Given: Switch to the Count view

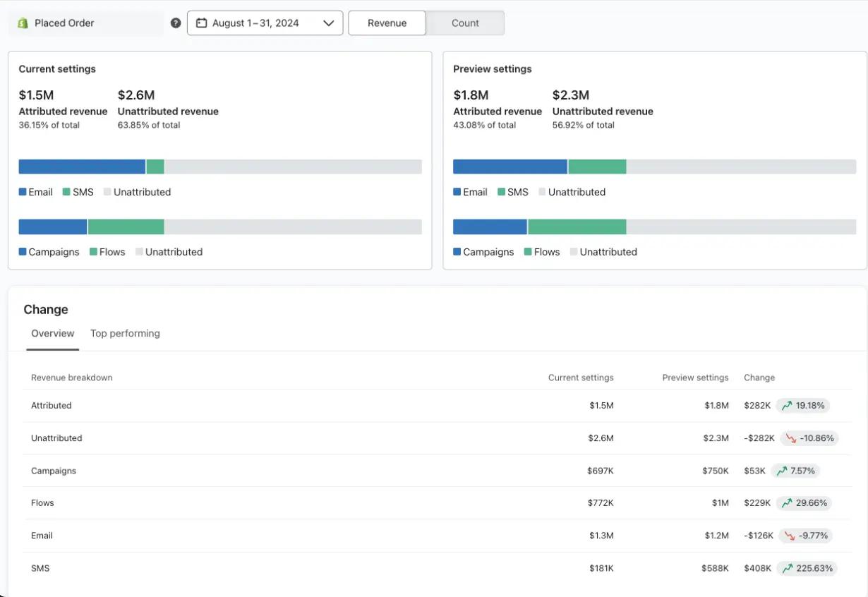Looking at the screenshot, I should click(465, 23).
